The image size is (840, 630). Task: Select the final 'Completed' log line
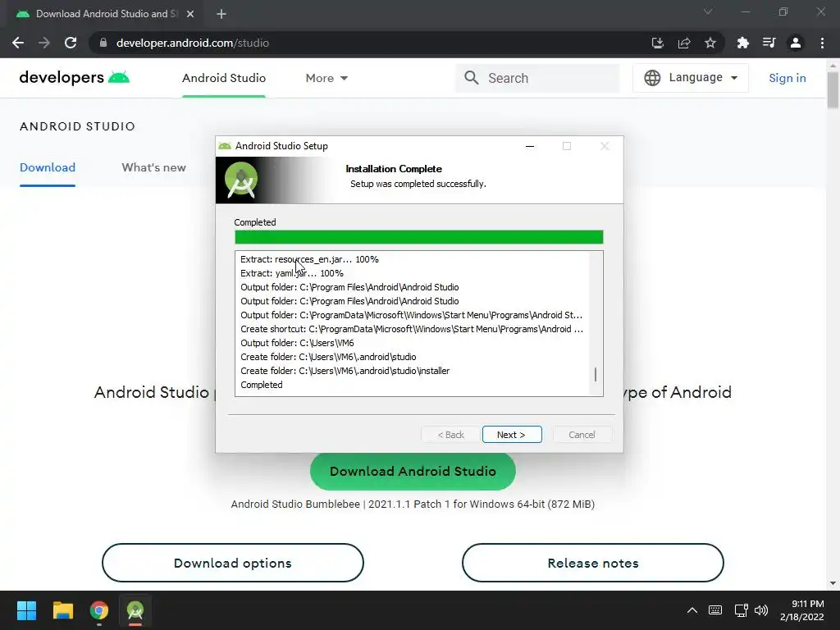tap(262, 385)
